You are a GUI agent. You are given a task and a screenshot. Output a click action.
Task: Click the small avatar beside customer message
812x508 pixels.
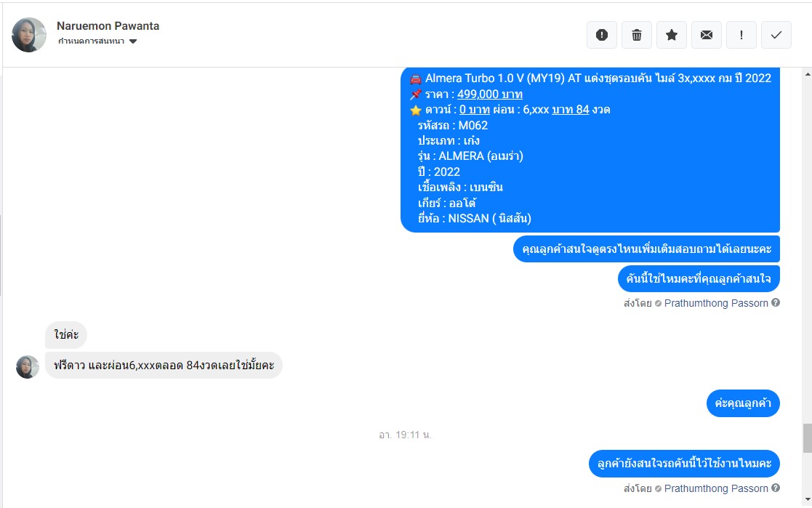[28, 366]
